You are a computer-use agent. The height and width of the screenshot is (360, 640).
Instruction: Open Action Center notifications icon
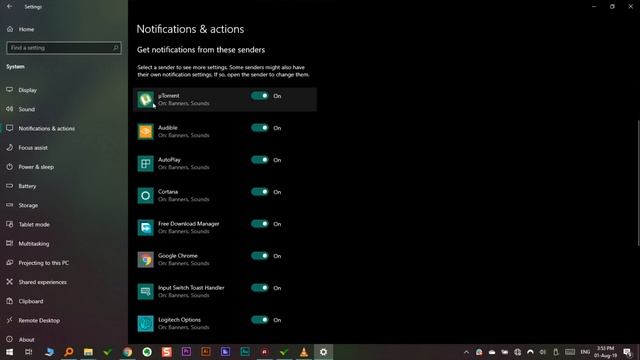(x=627, y=352)
